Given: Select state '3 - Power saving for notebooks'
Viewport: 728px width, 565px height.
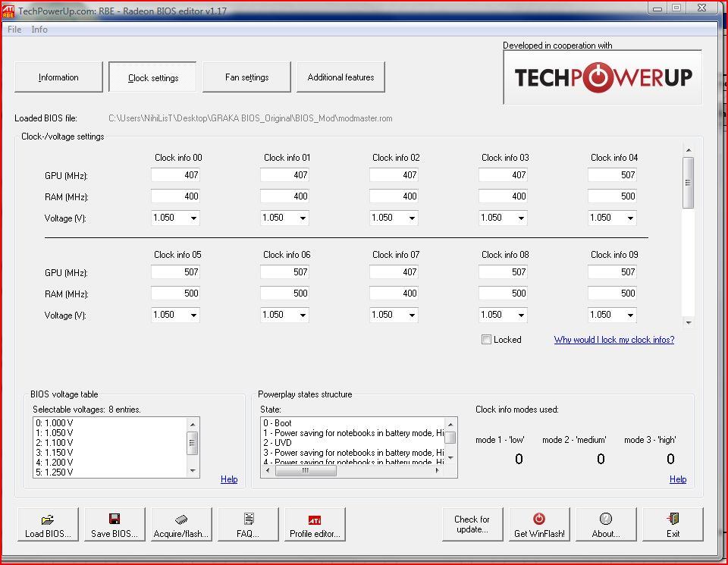Looking at the screenshot, I should [353, 452].
